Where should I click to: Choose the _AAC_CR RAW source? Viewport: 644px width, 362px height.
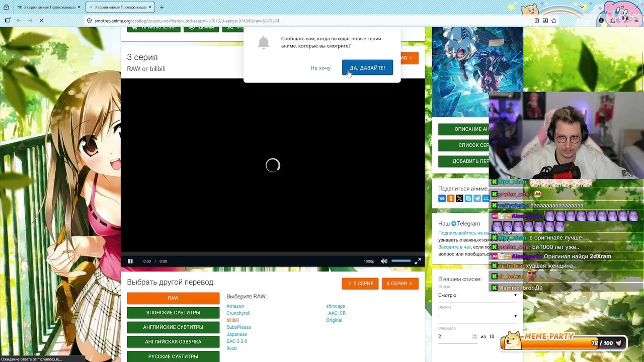(x=336, y=313)
